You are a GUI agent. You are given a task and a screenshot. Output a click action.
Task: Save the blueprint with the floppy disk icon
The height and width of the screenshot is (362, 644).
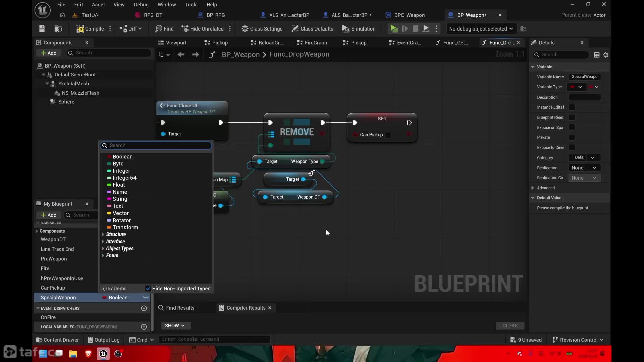(x=42, y=29)
